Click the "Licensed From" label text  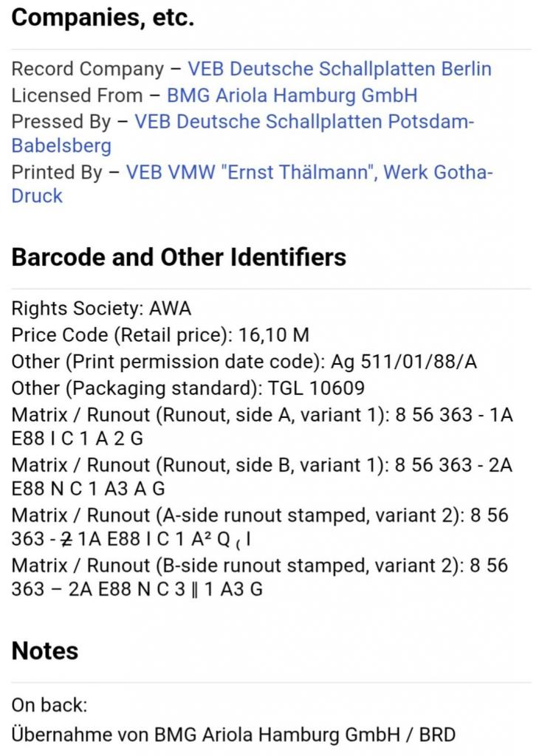77,95
